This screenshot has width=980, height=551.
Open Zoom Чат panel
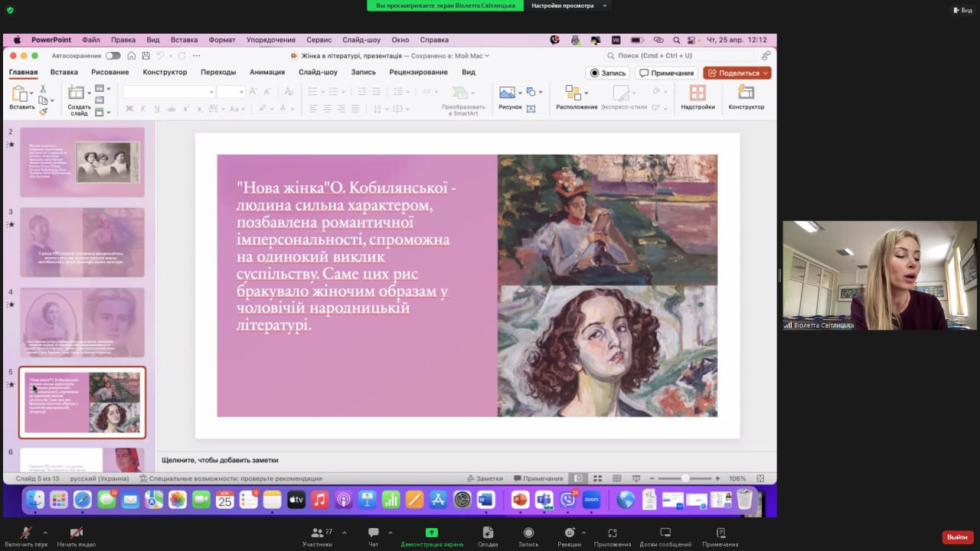[374, 533]
